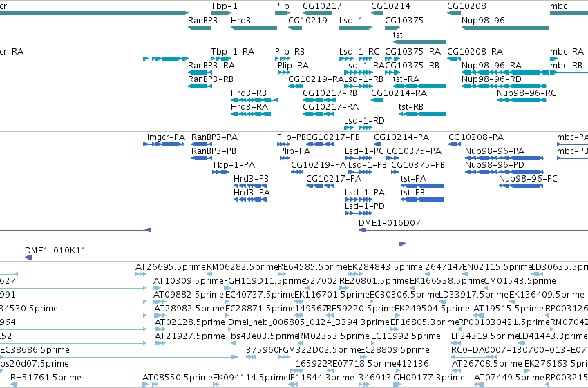
Task: Select the Plip-RB transcript label
Action: tap(290, 52)
